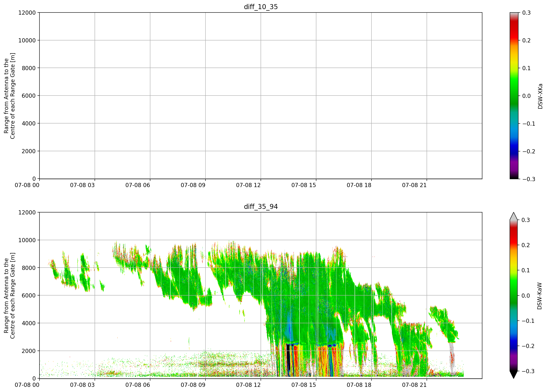Click the top plot's y-axis range title

click(9, 96)
